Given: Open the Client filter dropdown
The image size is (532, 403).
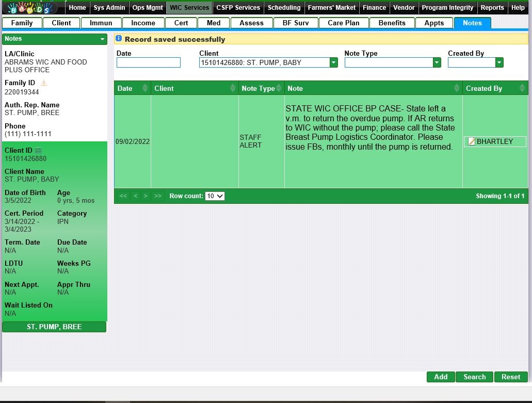Looking at the screenshot, I should click(333, 62).
